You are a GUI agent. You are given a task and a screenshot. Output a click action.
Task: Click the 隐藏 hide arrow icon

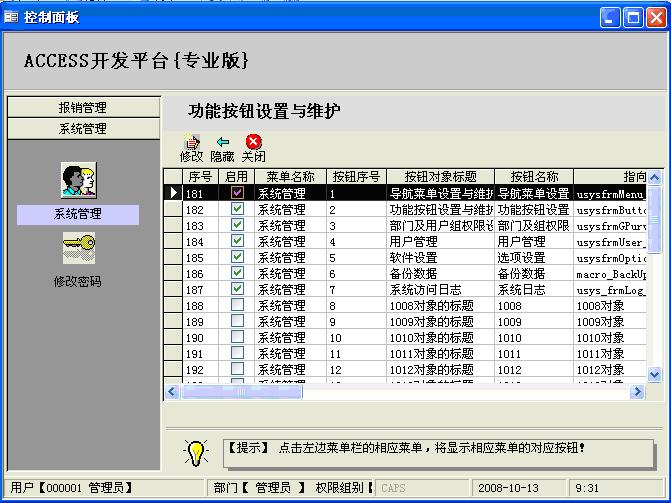click(223, 142)
